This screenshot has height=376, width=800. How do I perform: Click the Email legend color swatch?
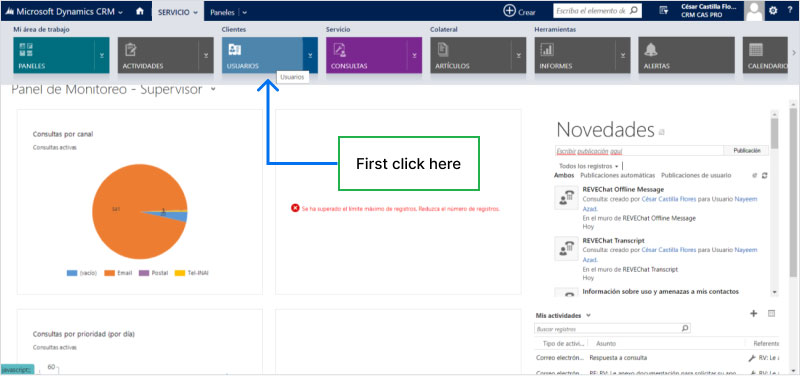click(x=109, y=273)
